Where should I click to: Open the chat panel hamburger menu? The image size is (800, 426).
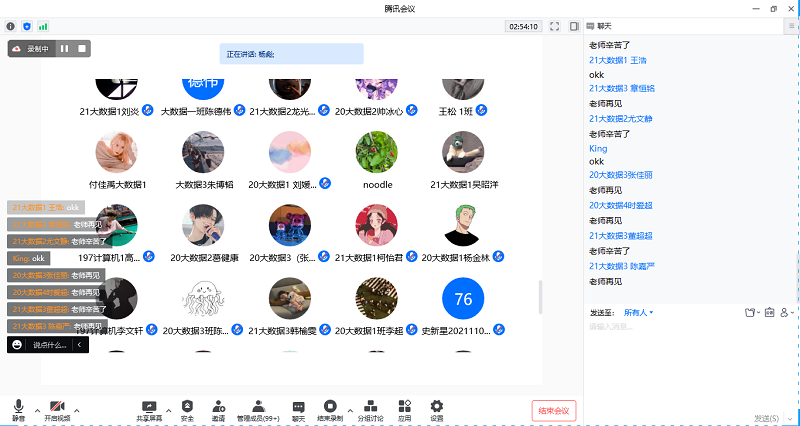click(x=791, y=25)
